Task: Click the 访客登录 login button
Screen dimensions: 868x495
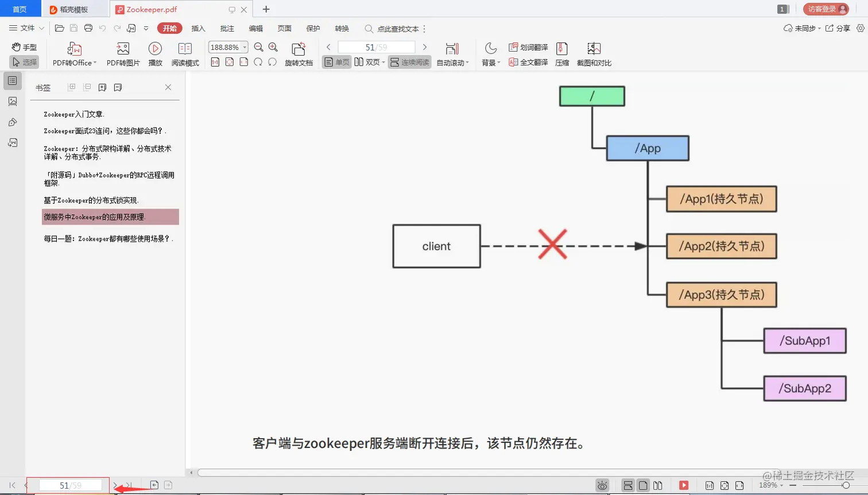Action: (826, 9)
